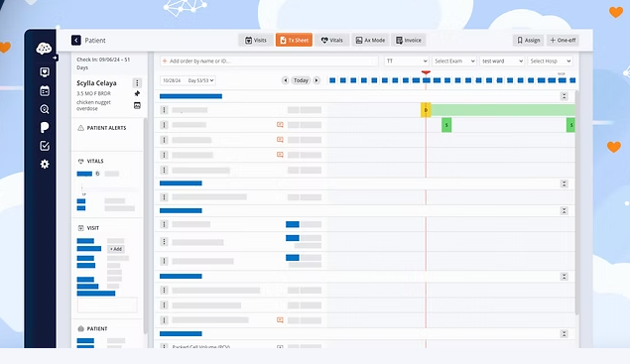Click the 10/28/24 date field
Viewport: 630px width, 364px height.
(x=172, y=80)
